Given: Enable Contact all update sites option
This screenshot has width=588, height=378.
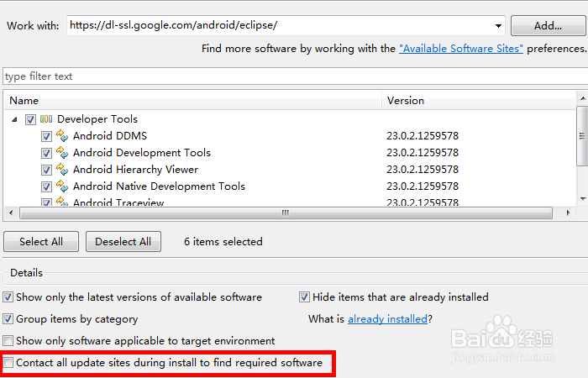Looking at the screenshot, I should [x=8, y=363].
